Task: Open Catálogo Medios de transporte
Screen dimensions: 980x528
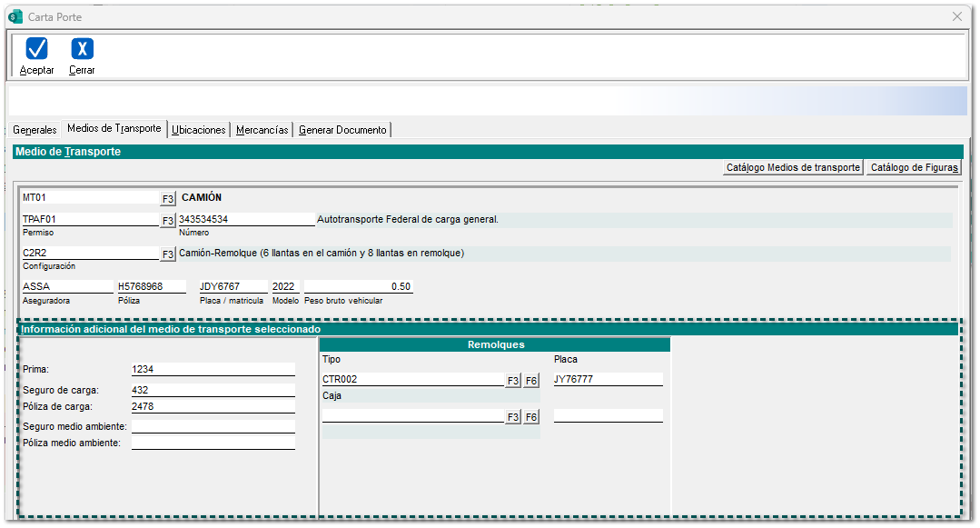Action: click(x=793, y=167)
